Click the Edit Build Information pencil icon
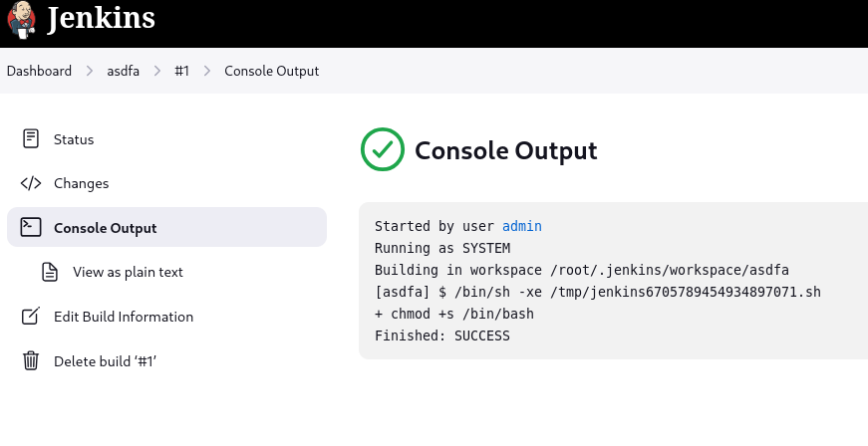868x446 pixels. (31, 316)
